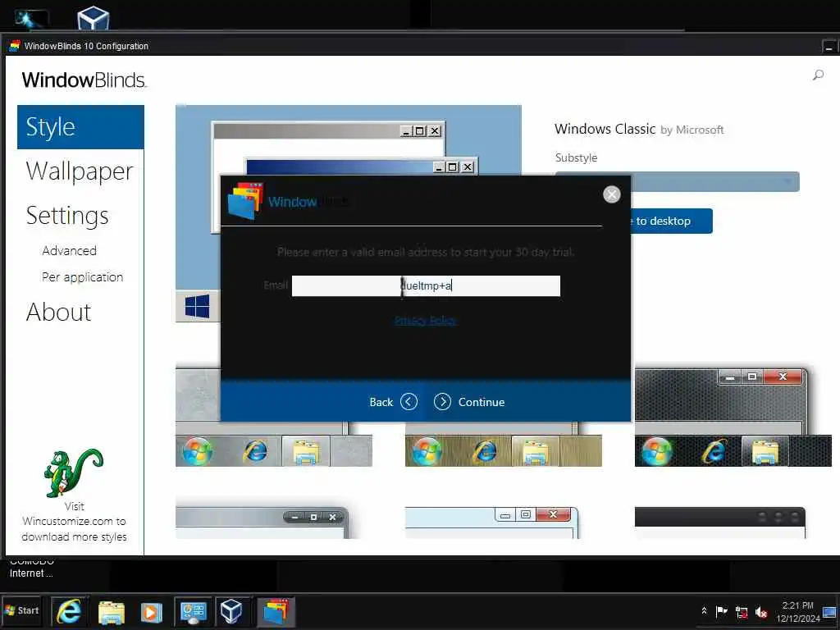
Task: Click the Back arrow circle icon
Action: [409, 402]
